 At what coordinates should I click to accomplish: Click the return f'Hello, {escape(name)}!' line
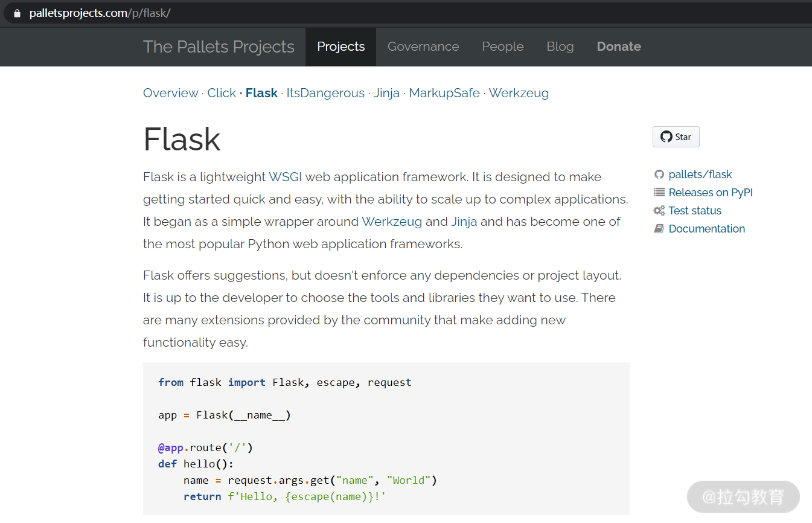pos(284,496)
